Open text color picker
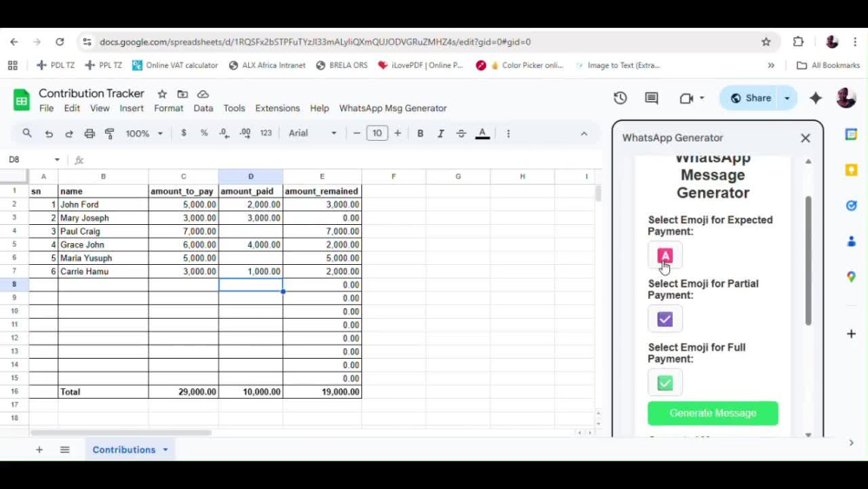The image size is (868, 489). click(x=483, y=134)
